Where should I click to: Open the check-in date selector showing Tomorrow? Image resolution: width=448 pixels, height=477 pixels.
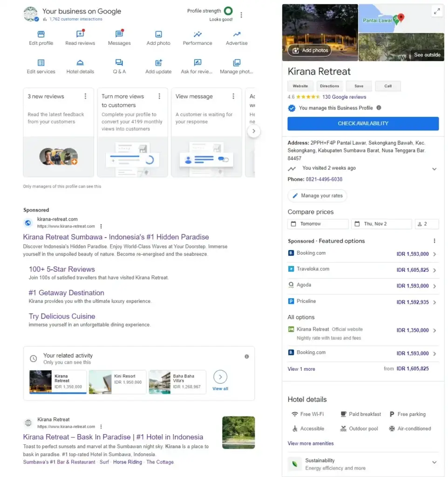(x=318, y=224)
